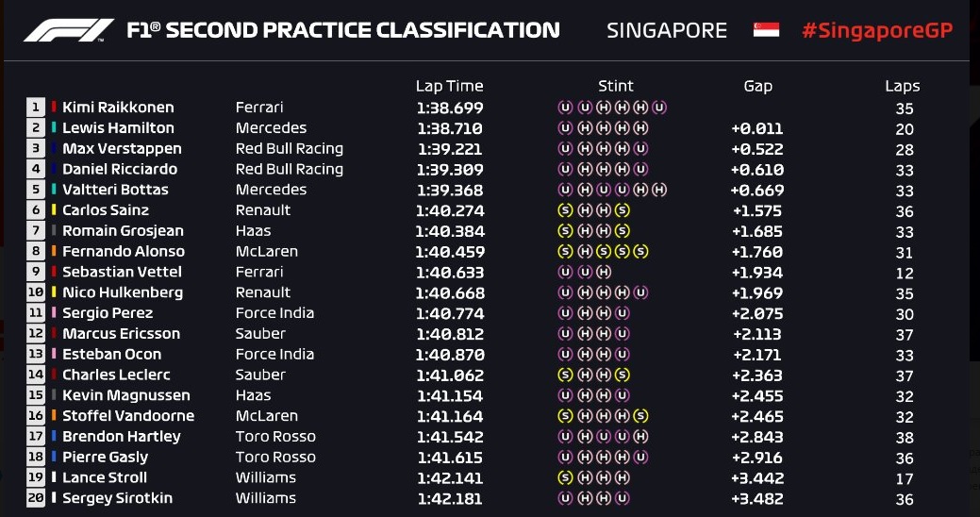Screen dimensions: 980x517
Task: Click the red Ferrari colour bar beside Kimi Raikkonen
Action: (x=55, y=107)
